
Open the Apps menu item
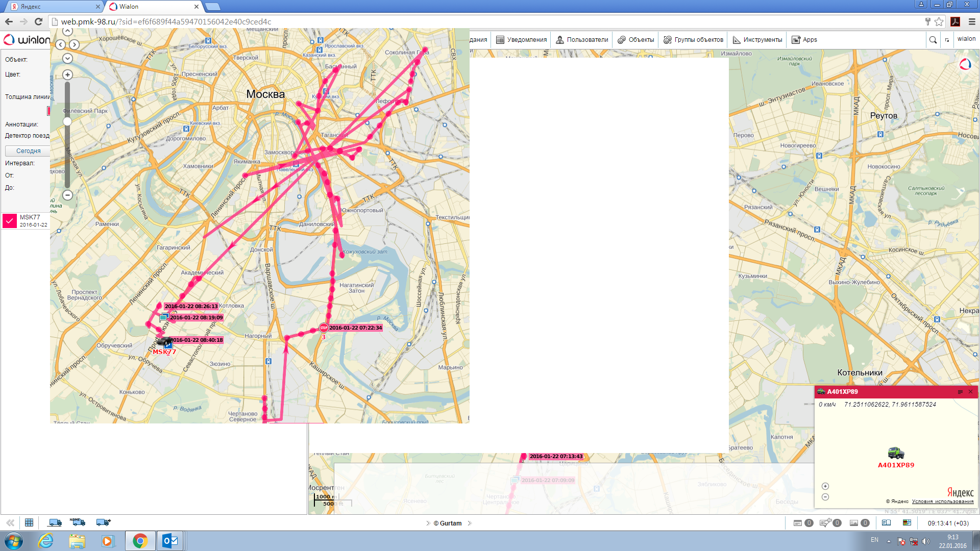point(804,40)
